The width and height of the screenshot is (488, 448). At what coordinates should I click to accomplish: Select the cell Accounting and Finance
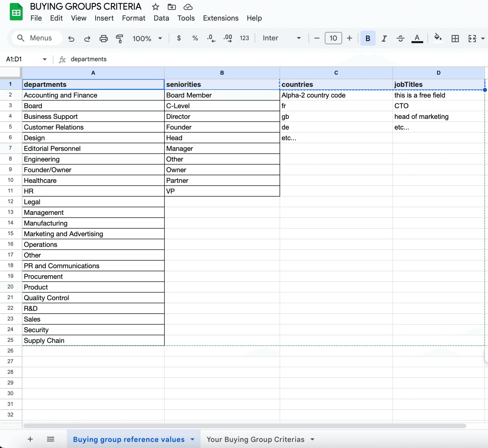pos(93,95)
